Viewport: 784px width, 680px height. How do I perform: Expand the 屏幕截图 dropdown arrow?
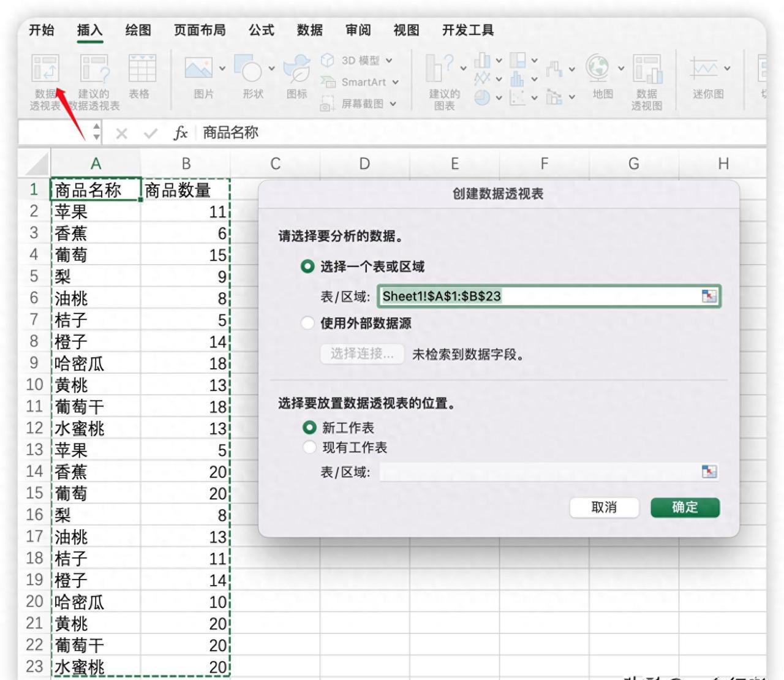tap(393, 104)
